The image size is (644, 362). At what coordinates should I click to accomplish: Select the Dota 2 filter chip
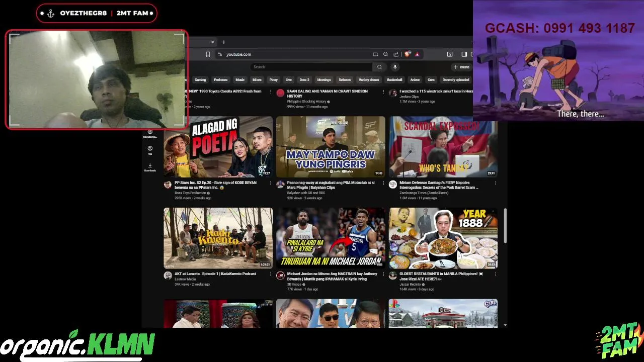point(304,80)
